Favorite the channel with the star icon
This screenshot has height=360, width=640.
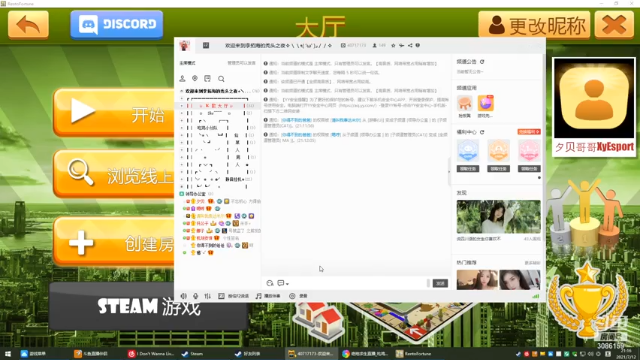(x=393, y=45)
